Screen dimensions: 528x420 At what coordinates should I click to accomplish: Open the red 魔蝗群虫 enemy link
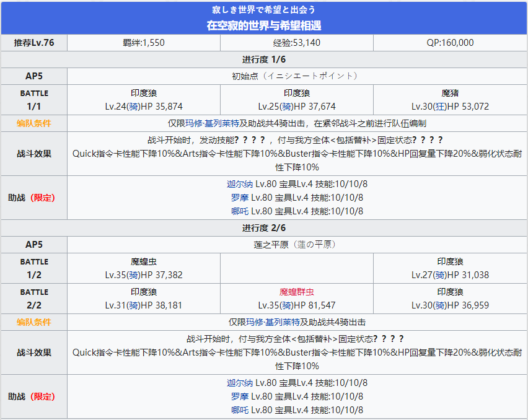click(297, 292)
